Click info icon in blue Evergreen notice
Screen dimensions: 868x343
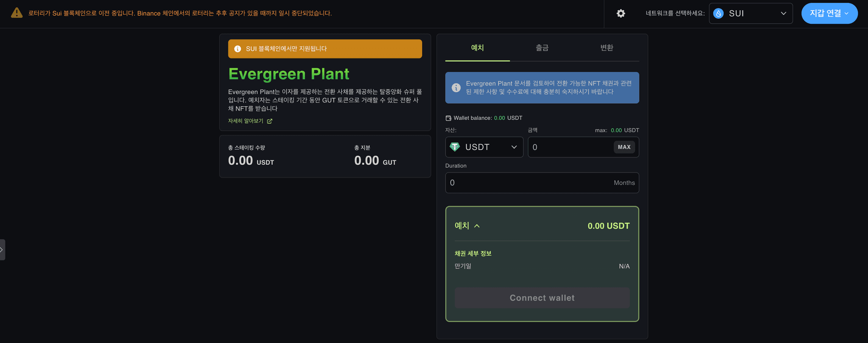[x=456, y=88]
